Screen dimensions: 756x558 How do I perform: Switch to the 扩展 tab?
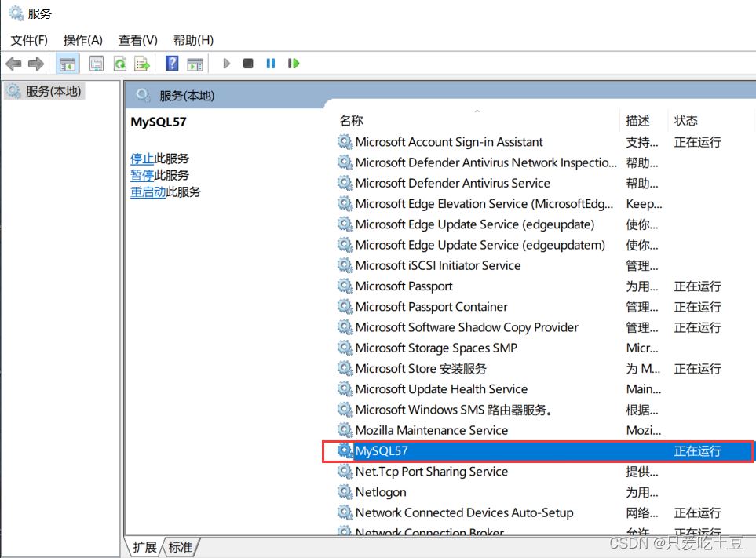144,547
